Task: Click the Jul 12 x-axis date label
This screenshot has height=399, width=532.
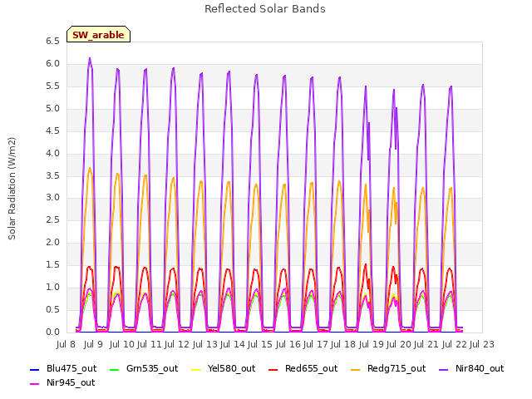Action: coord(177,344)
